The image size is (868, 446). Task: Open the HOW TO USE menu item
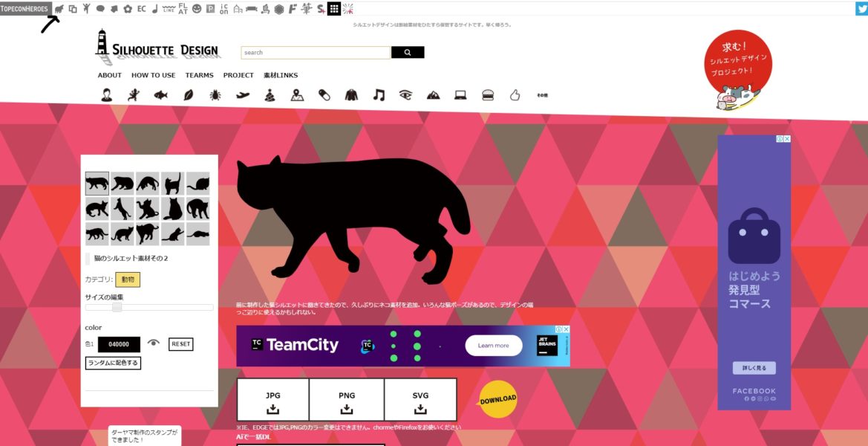154,75
